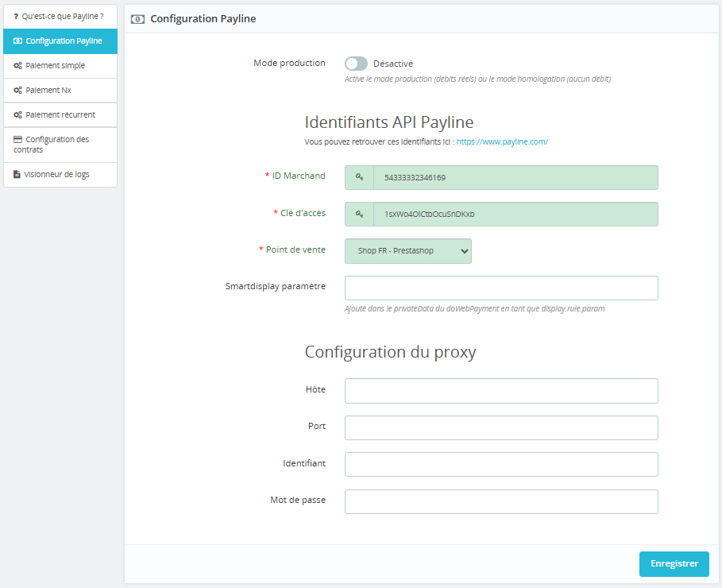
Task: Click the proxy Mot de passe field
Action: (x=501, y=501)
